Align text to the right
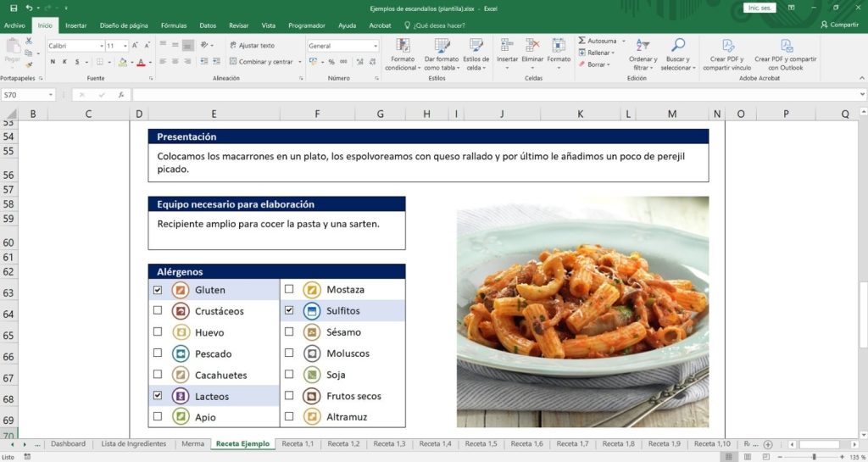This screenshot has height=462, width=868. tap(187, 61)
